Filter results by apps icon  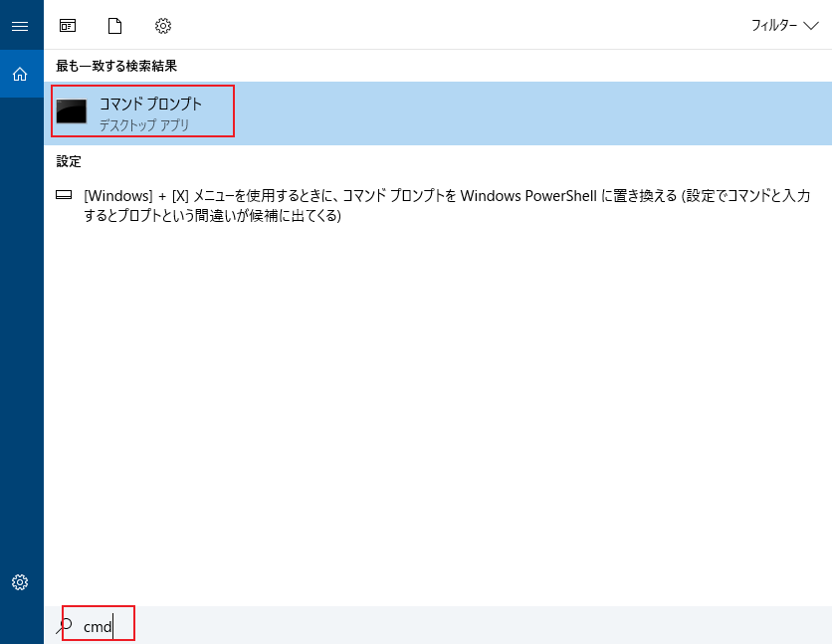click(68, 26)
